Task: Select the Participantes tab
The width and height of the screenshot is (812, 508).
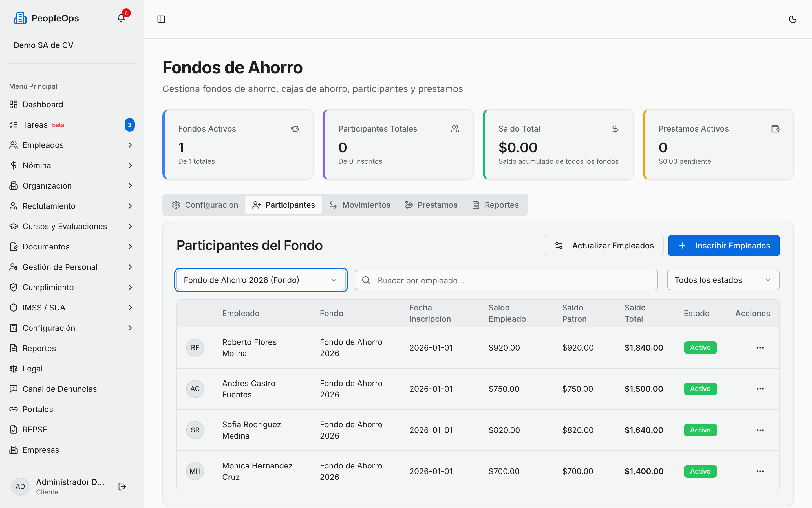Action: 284,205
